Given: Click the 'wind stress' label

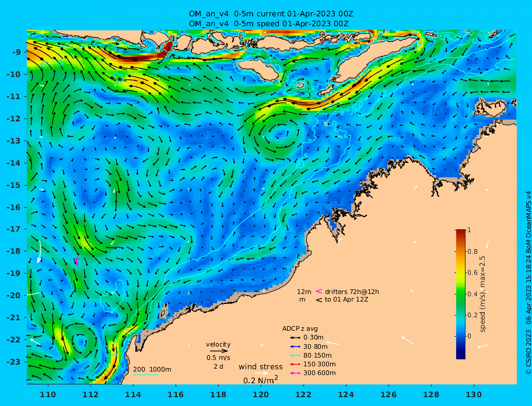Looking at the screenshot, I should click(x=261, y=367).
